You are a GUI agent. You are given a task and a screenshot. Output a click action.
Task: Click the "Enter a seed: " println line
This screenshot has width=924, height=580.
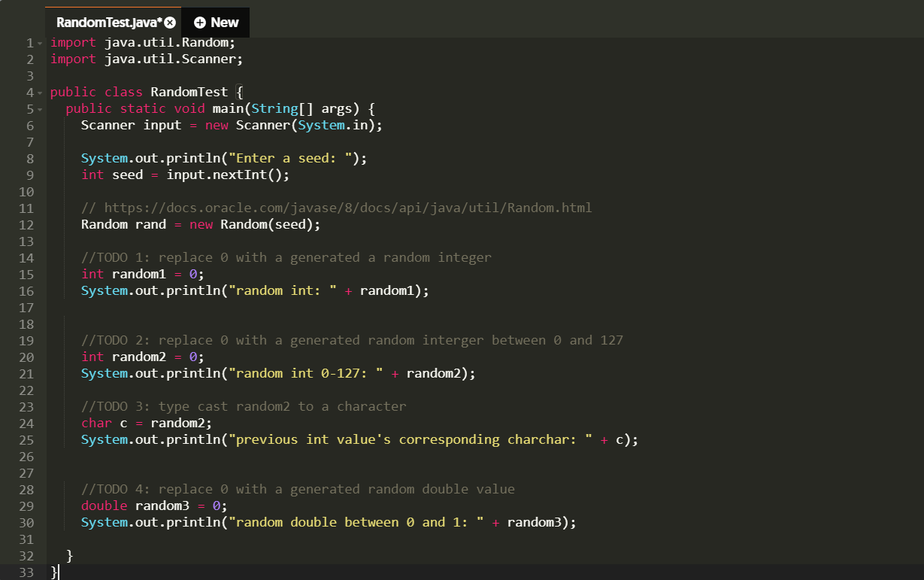224,159
